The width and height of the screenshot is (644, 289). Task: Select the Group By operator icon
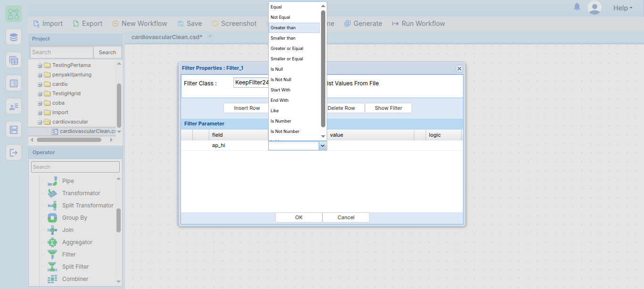coord(52,218)
